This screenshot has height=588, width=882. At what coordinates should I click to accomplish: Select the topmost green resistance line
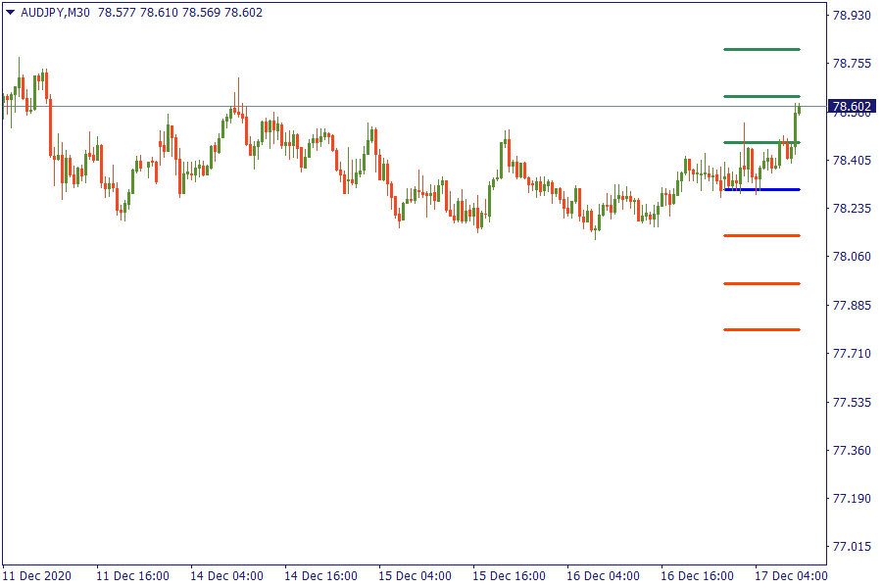(761, 49)
